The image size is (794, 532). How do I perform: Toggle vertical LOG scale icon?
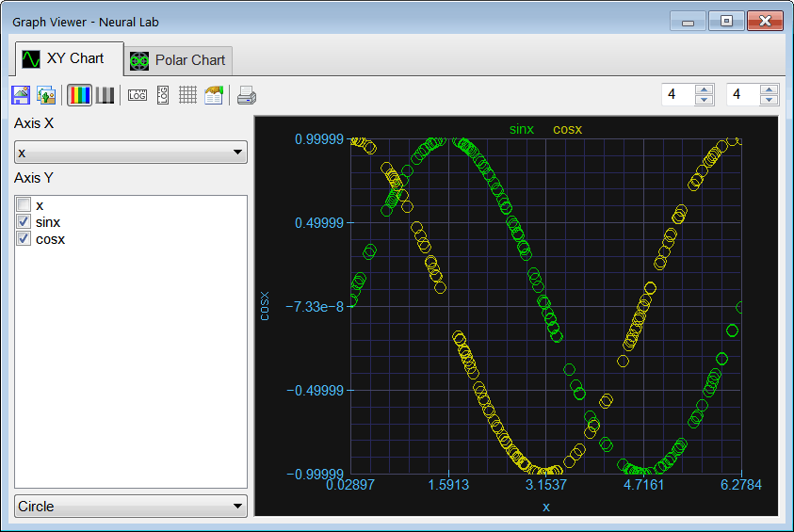[163, 95]
